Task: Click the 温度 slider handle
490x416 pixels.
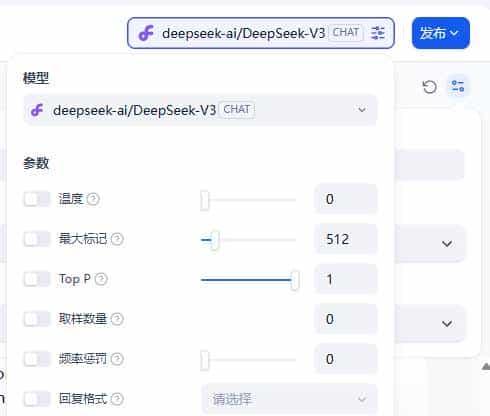Action: point(205,200)
